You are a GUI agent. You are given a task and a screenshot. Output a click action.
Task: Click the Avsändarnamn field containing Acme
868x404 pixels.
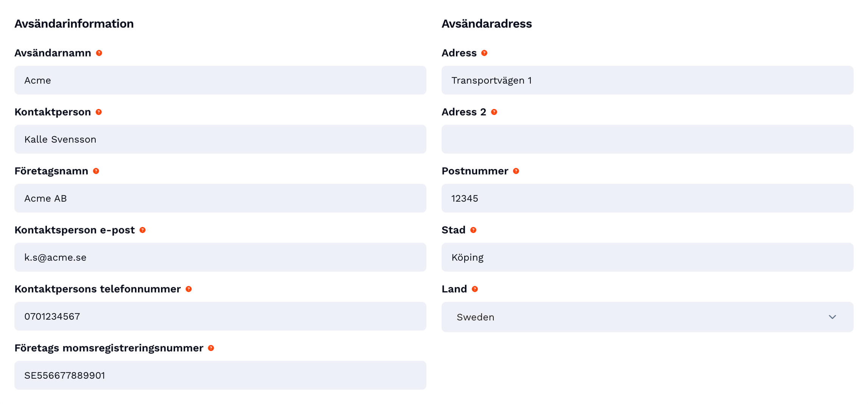[x=220, y=80]
